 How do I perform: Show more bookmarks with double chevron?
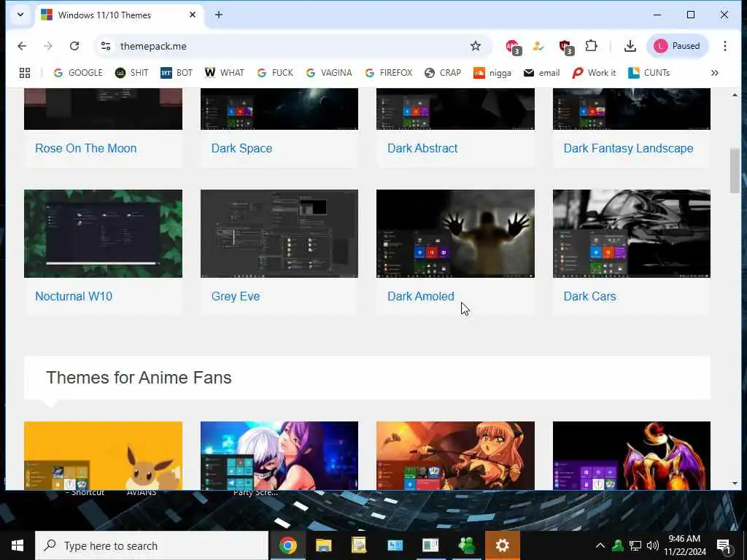pos(714,73)
